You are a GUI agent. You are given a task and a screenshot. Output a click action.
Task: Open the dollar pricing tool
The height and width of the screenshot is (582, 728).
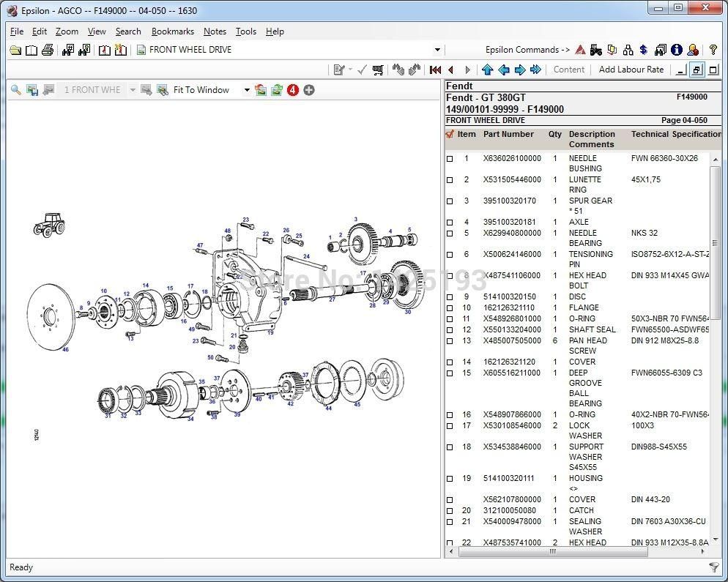[643, 50]
